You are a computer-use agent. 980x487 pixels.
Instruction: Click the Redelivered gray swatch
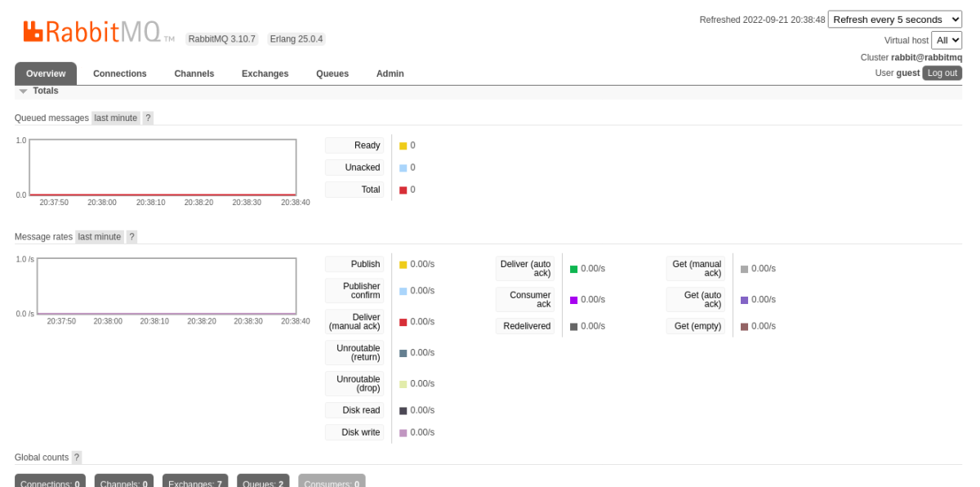574,326
